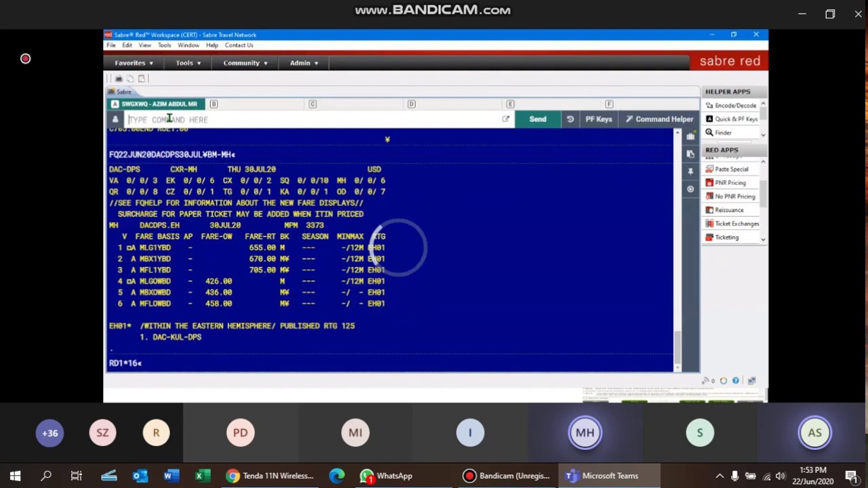
Task: Click the Red Apps scroll down arrow
Action: pyautogui.click(x=763, y=239)
